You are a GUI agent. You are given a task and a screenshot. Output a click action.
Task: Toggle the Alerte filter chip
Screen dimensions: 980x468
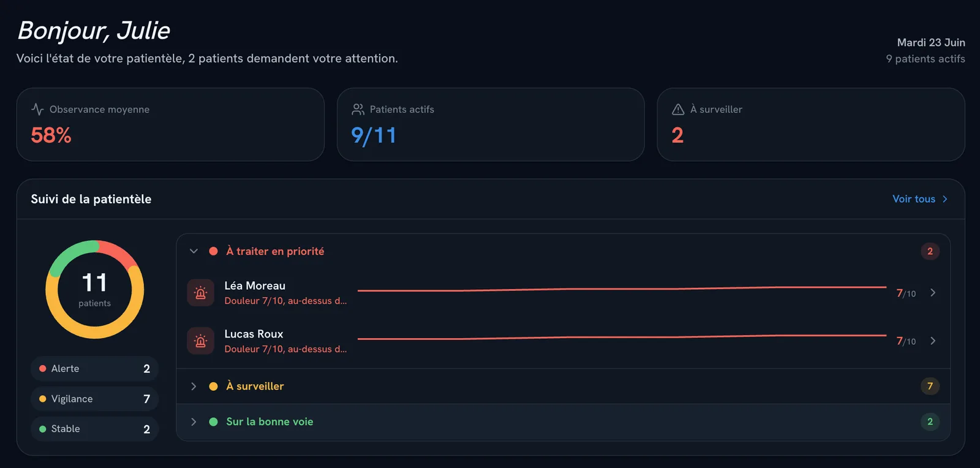[94, 369]
